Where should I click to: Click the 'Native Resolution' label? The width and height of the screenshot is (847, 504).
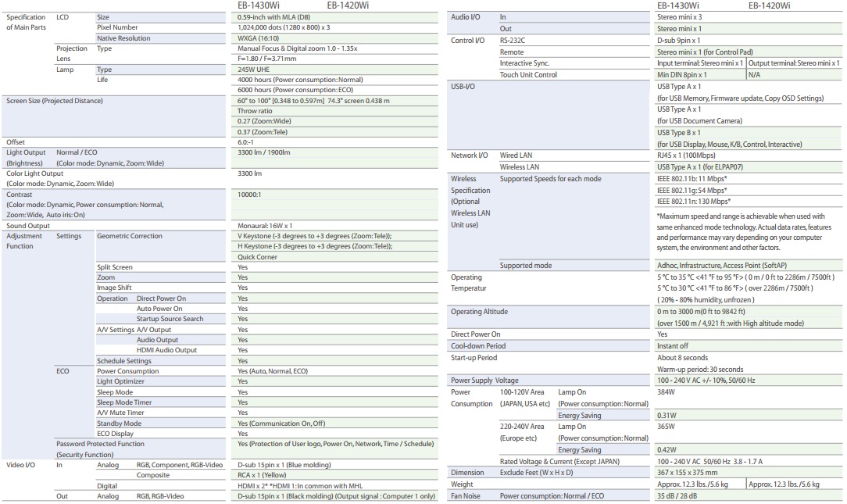point(123,38)
